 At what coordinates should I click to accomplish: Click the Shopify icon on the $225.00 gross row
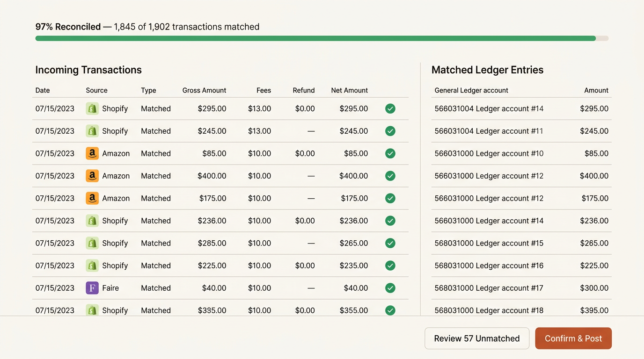click(92, 266)
